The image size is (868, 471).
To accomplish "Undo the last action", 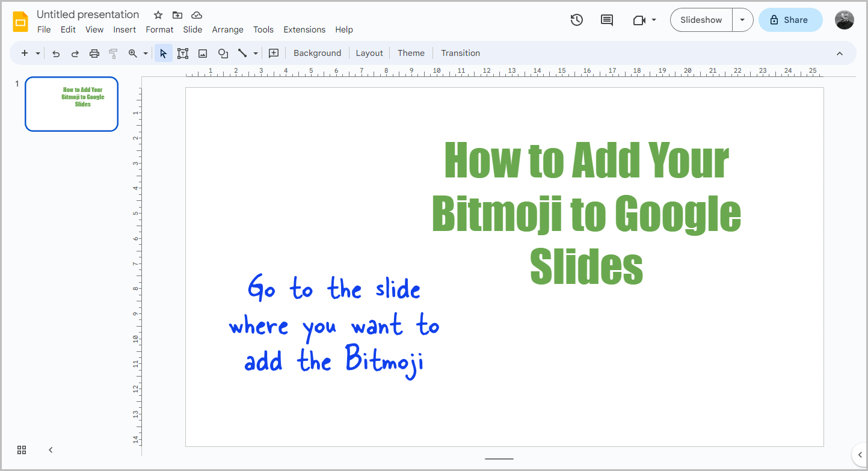I will pyautogui.click(x=55, y=53).
